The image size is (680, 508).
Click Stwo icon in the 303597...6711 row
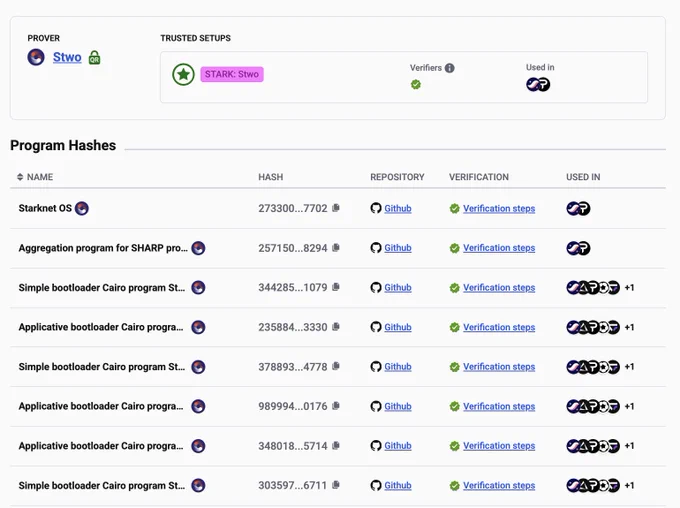198,485
